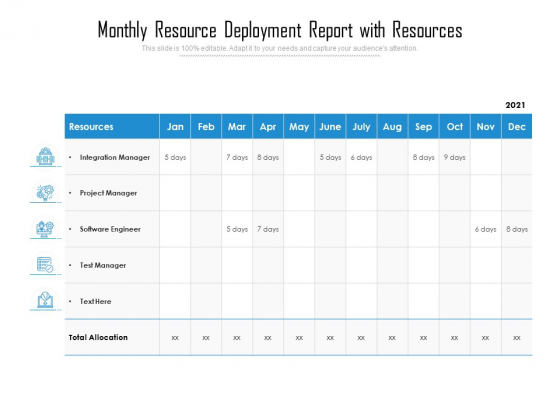Select Integration Manager July '6 days' cell
Screen dimensions: 560x420
click(x=361, y=157)
